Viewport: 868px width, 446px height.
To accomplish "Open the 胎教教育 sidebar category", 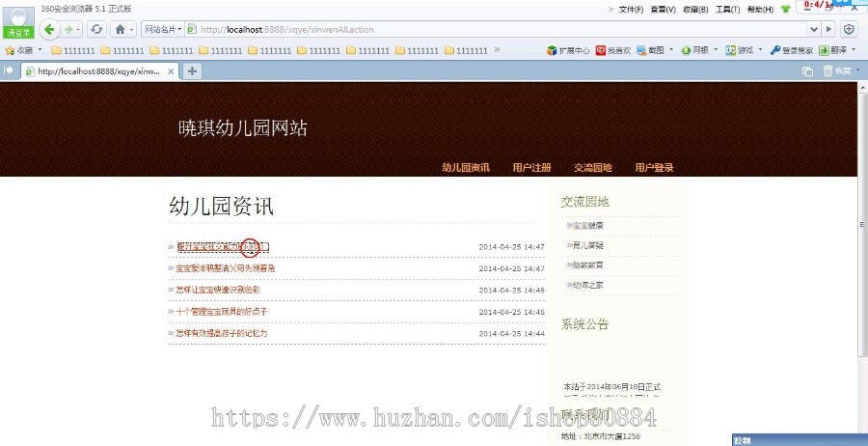I will click(x=588, y=265).
